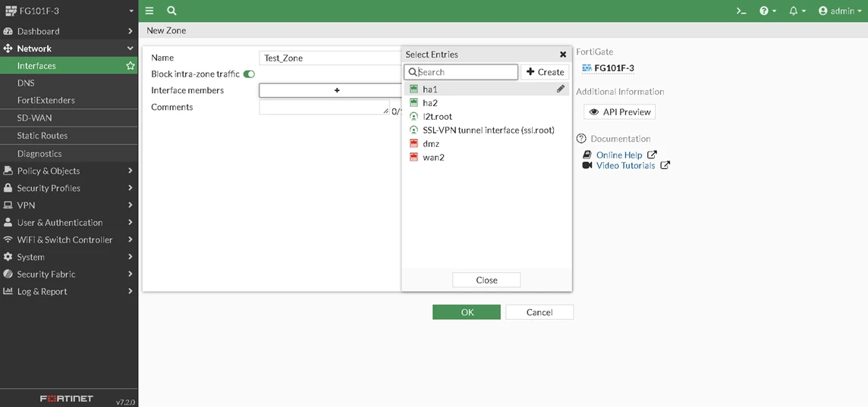Click the Select Entries search field
This screenshot has height=407, width=868.
pos(461,72)
